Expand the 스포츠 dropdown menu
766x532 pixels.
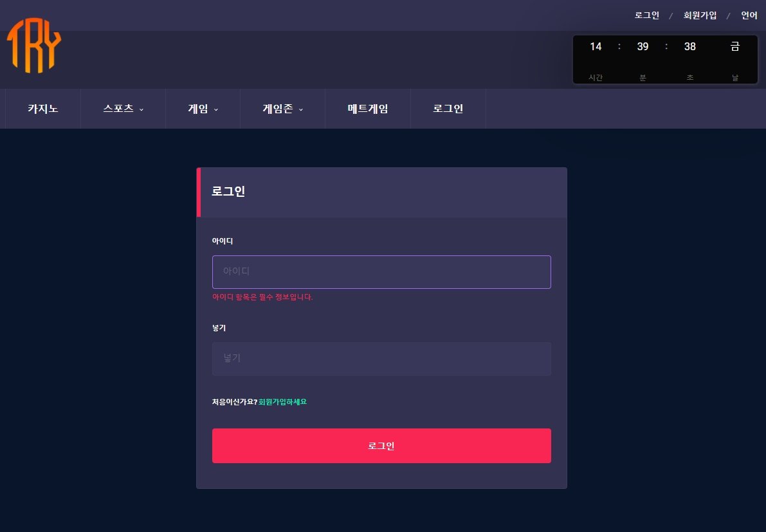(123, 109)
